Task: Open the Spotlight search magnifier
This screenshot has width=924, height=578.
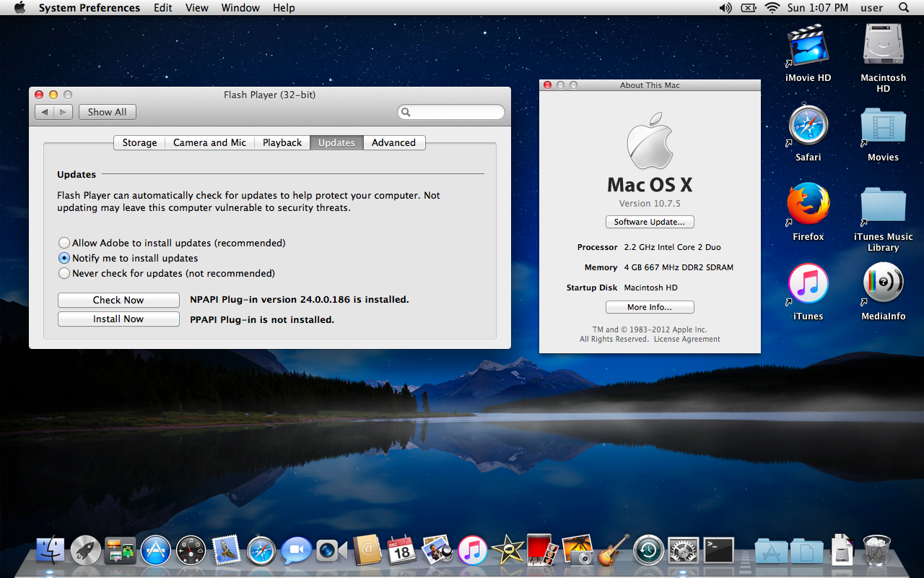Action: 904,8
